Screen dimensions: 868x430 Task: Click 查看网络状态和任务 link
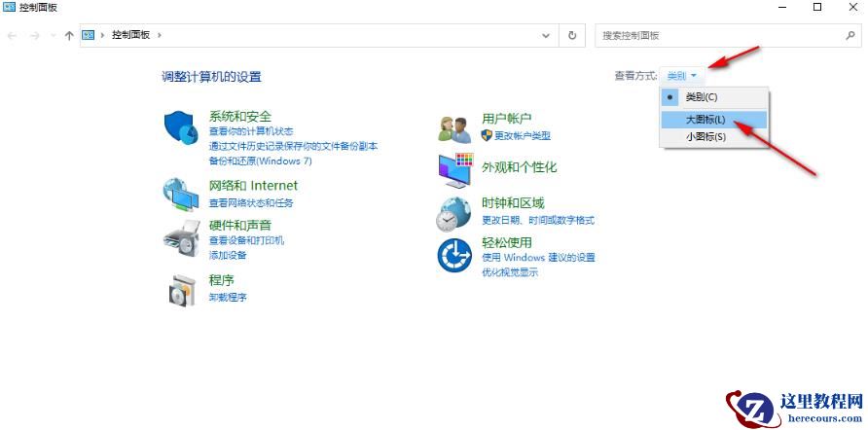(x=251, y=203)
